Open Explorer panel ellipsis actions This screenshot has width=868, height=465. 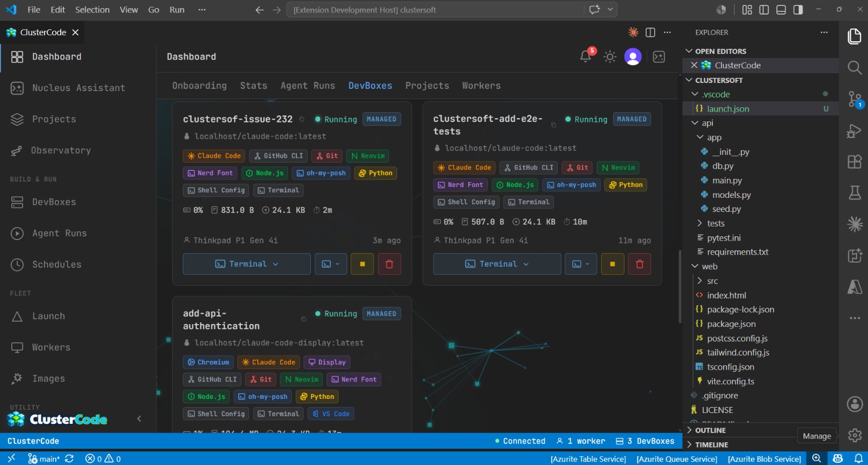(824, 33)
